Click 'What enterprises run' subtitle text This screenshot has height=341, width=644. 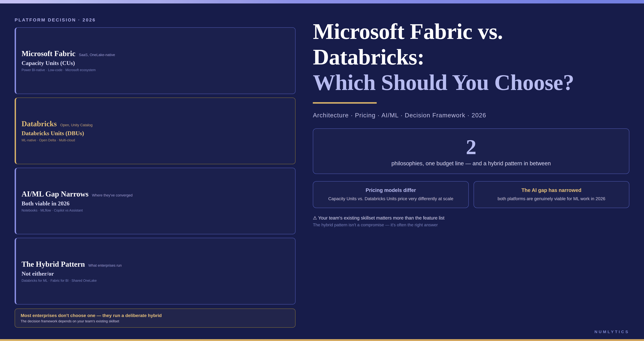coord(105,265)
